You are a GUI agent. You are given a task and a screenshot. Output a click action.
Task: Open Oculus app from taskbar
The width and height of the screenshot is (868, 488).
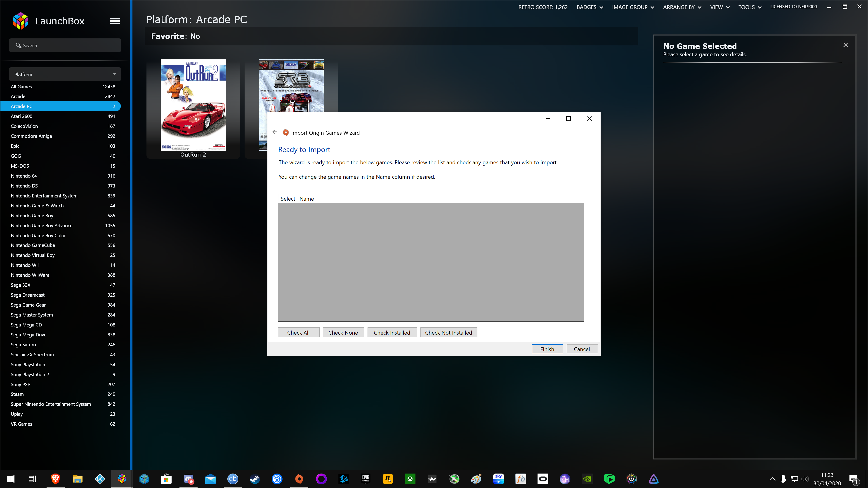(x=543, y=479)
